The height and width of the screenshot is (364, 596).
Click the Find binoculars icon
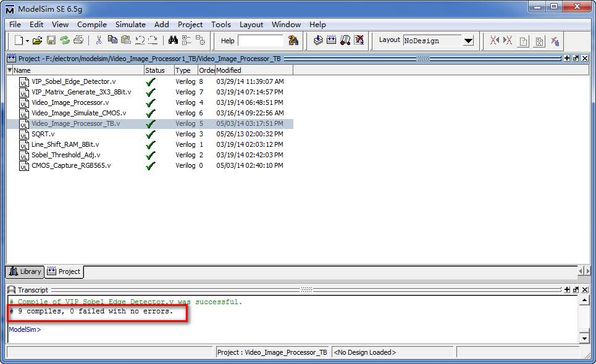pos(173,41)
